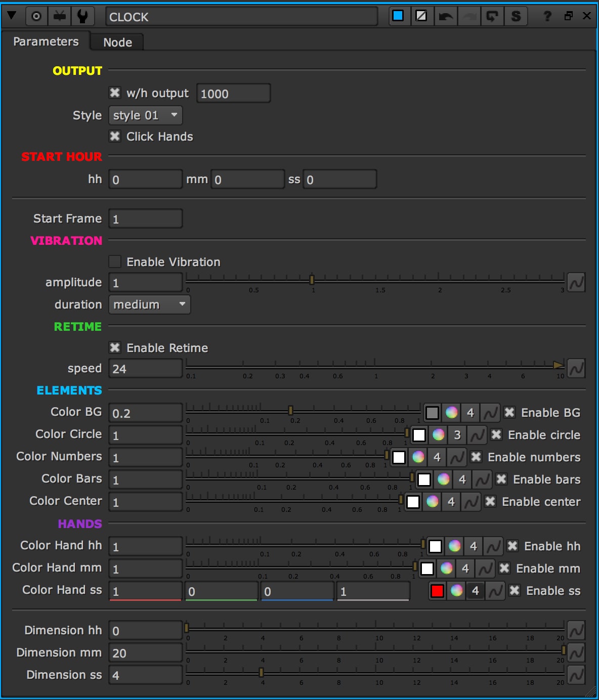Open color wheel for Color Hand hh
Image resolution: width=599 pixels, height=700 pixels.
point(454,546)
